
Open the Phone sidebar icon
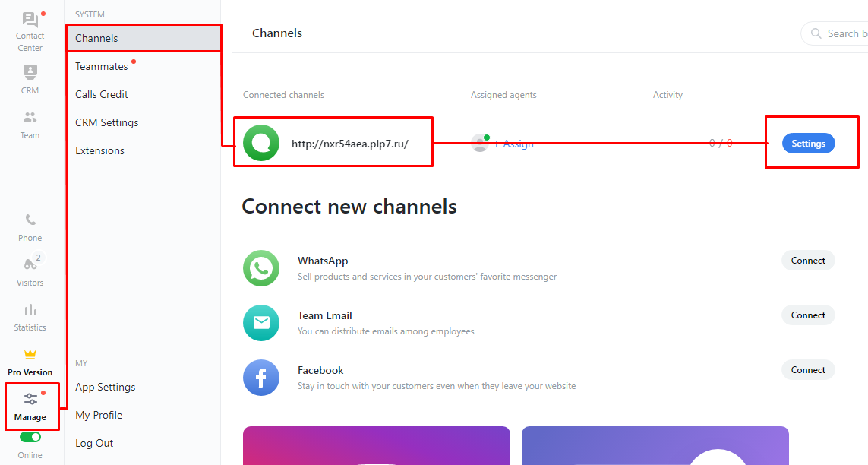[x=30, y=220]
